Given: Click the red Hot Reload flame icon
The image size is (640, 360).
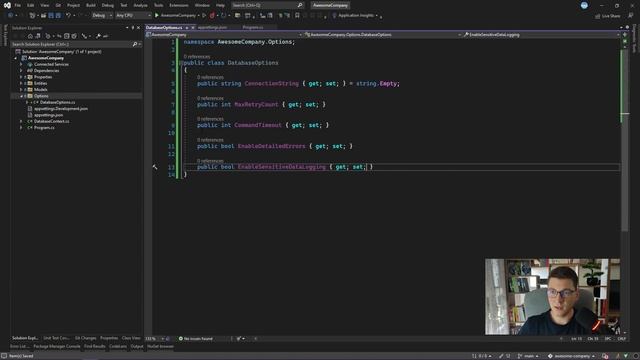Looking at the screenshot, I should point(212,16).
